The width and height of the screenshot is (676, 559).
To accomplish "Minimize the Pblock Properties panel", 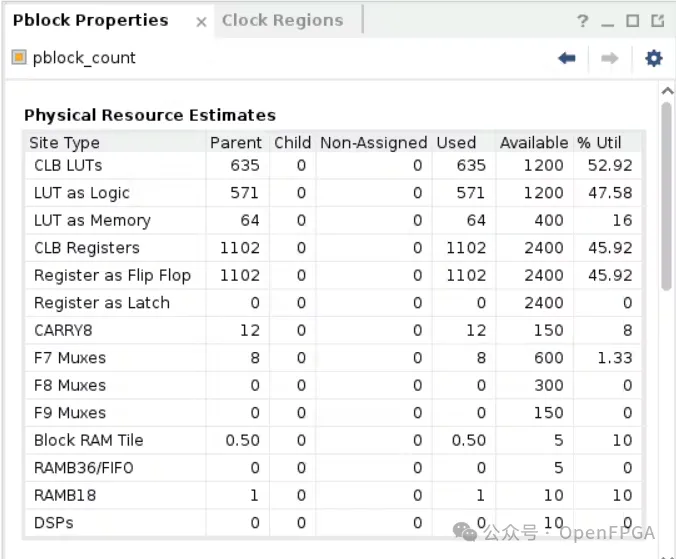I will [x=608, y=21].
